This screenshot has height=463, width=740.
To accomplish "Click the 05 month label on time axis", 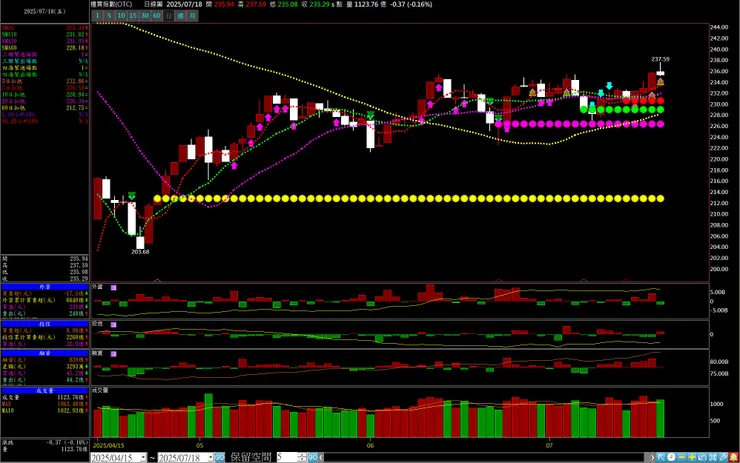I will 200,446.
